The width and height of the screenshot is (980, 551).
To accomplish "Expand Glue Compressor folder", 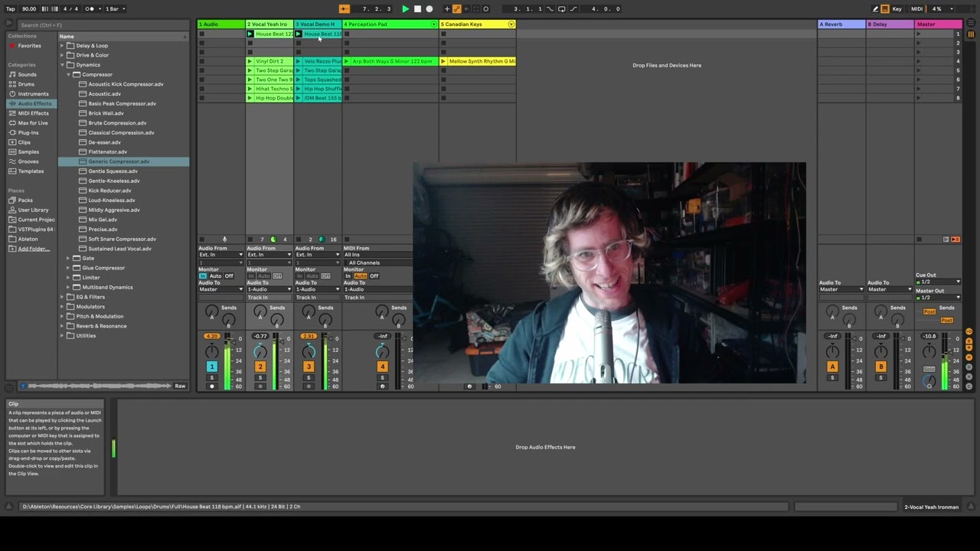I will (x=68, y=268).
